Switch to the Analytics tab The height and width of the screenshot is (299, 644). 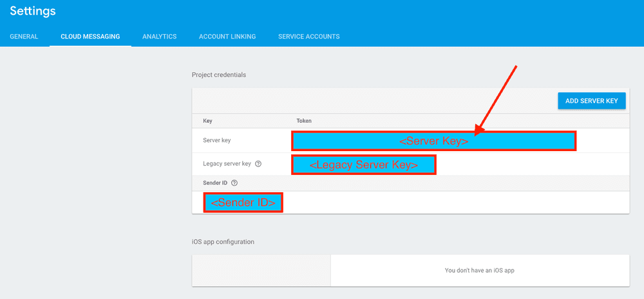(159, 37)
